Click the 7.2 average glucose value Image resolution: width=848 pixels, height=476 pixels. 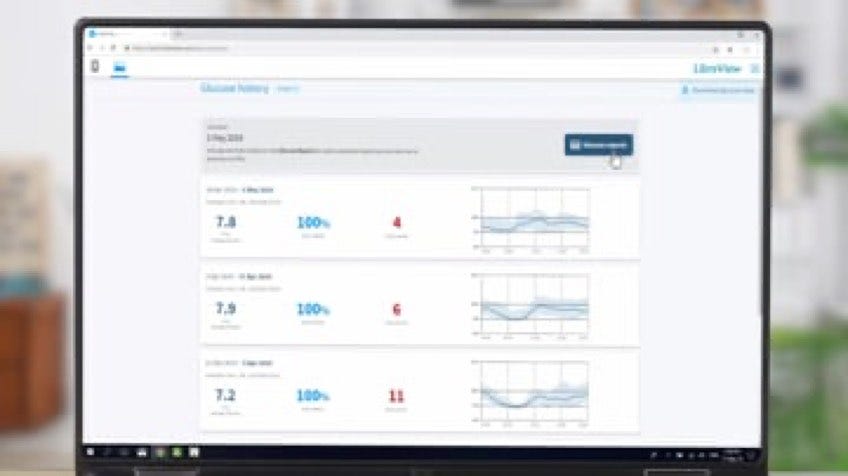(x=226, y=395)
